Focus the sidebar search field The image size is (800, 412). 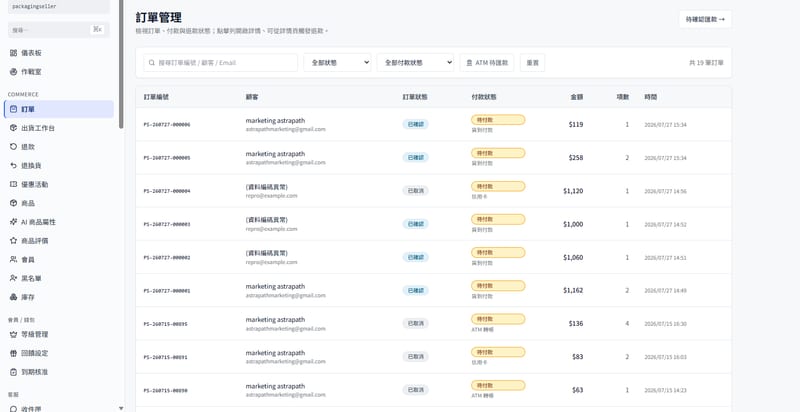point(59,30)
